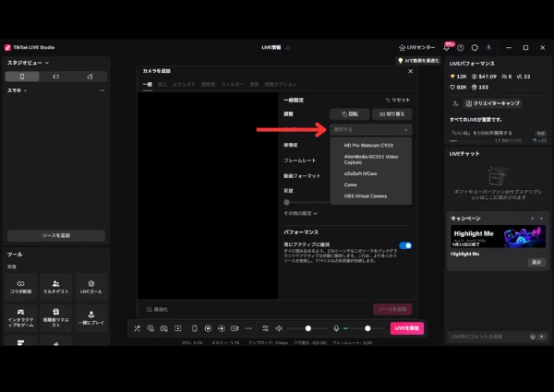Expand スタジオビュー dropdown

[28, 63]
